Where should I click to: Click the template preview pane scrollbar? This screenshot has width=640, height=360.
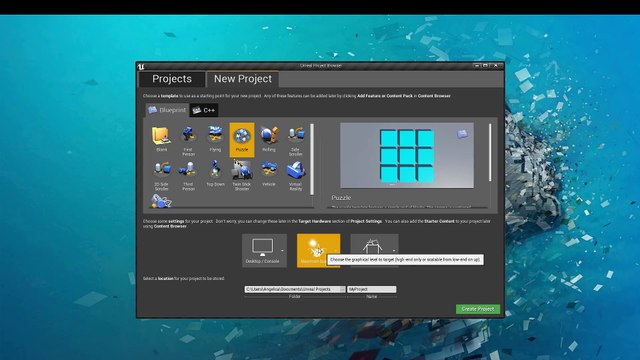(x=490, y=153)
